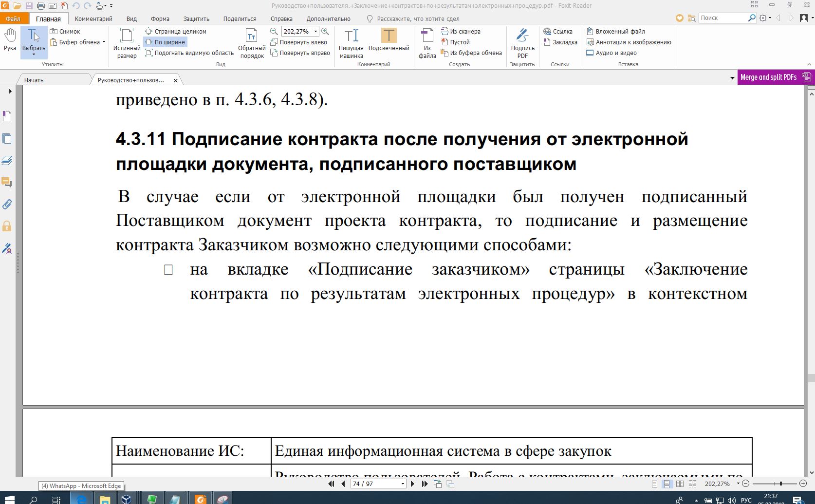
Task: Select the Hand (Рука) tool
Action: click(10, 39)
